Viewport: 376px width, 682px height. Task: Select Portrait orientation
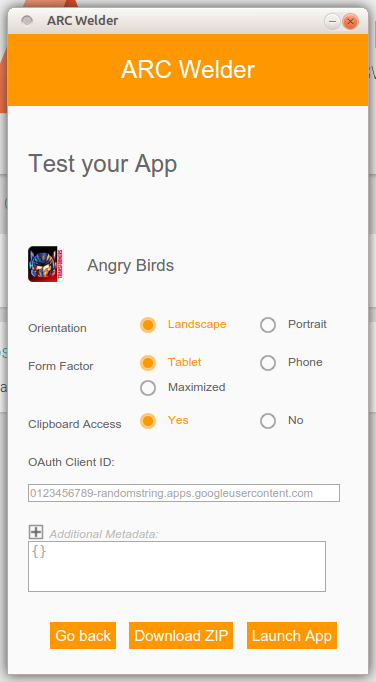(x=268, y=325)
